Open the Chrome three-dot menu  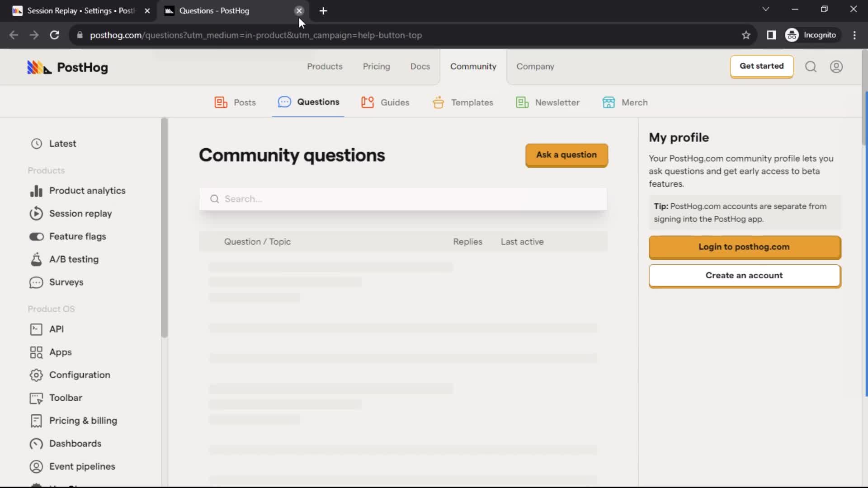pos(854,35)
